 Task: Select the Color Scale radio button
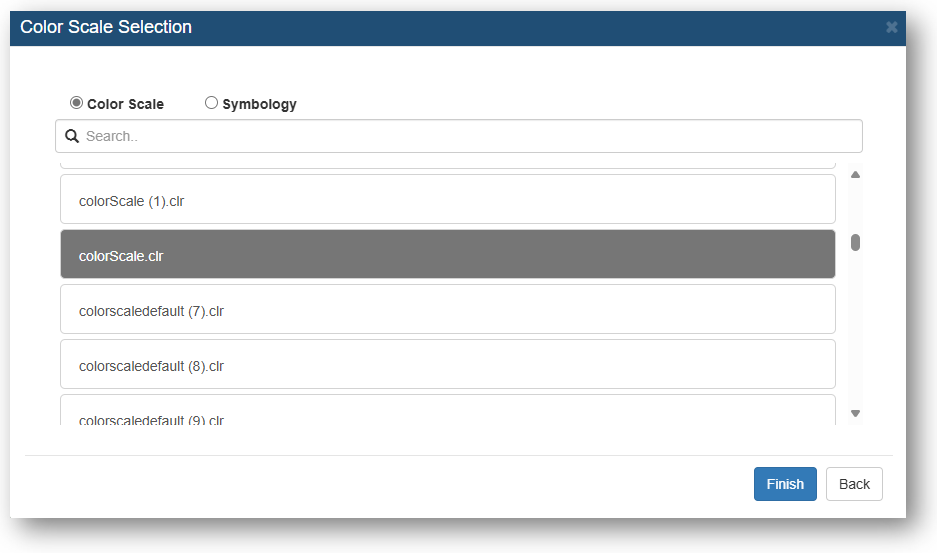76,103
